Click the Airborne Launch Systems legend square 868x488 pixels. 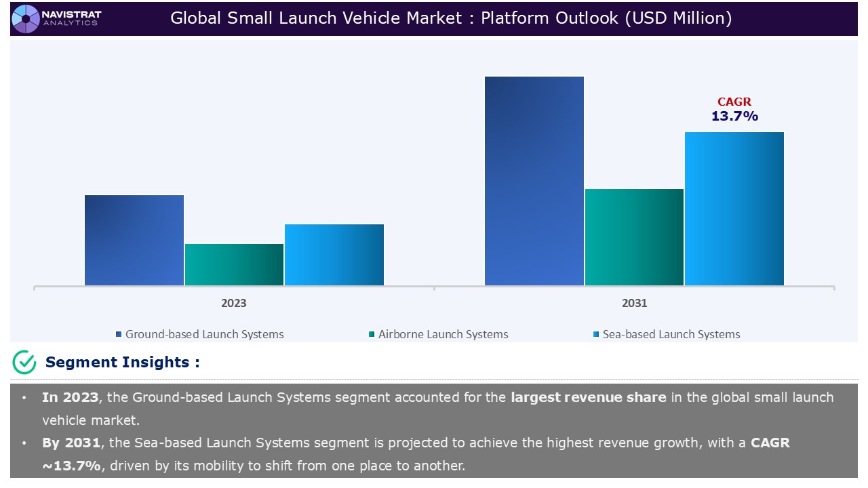(x=372, y=334)
